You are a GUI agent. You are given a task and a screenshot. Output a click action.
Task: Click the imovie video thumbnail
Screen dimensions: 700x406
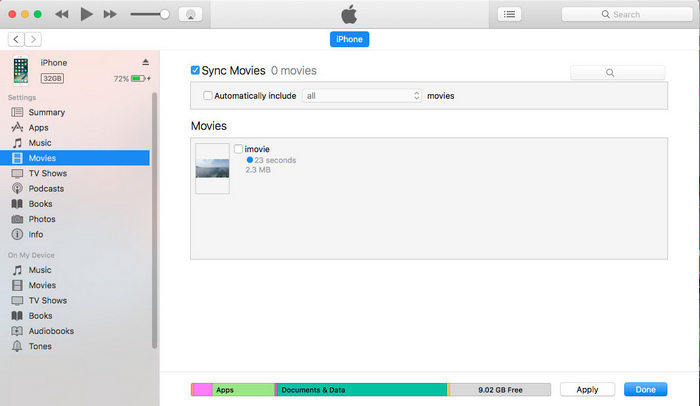[212, 168]
